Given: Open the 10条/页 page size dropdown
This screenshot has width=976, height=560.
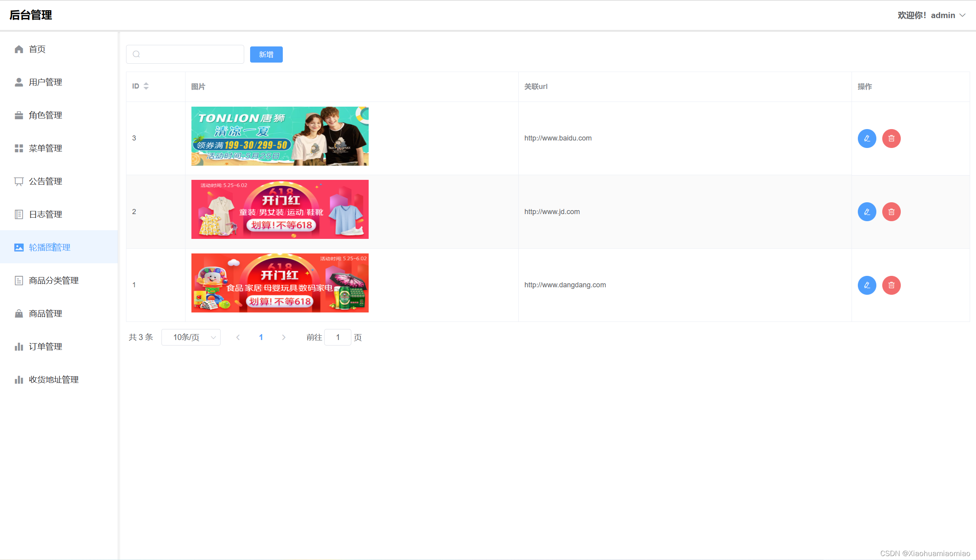Looking at the screenshot, I should pyautogui.click(x=191, y=338).
